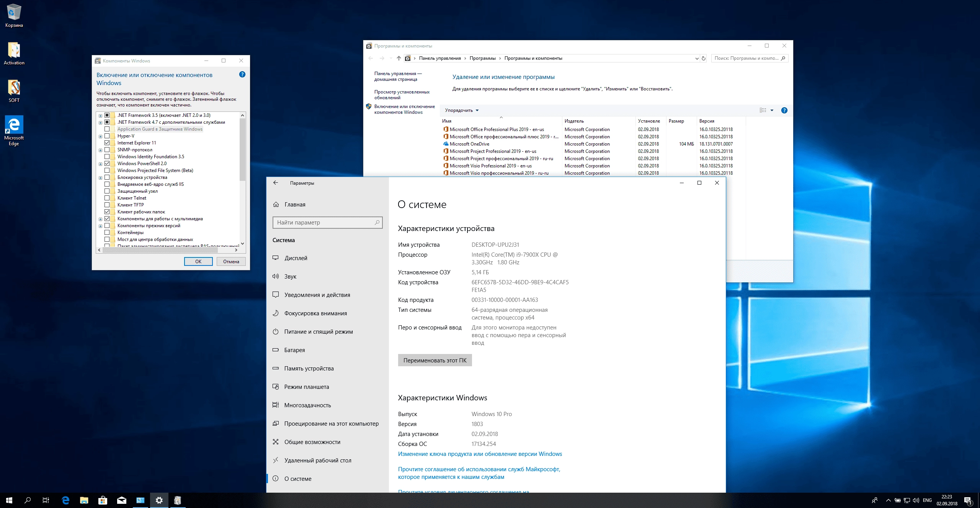
Task: Open Изменение ключа продукта link
Action: [480, 454]
